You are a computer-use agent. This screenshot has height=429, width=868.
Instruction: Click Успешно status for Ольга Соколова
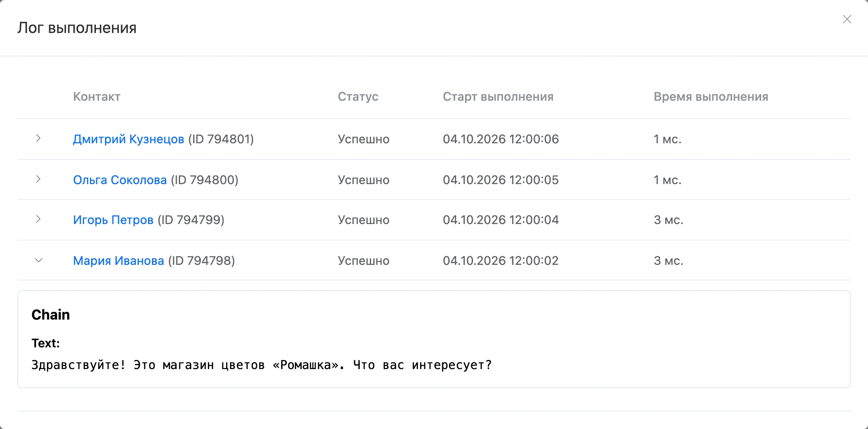pos(364,180)
